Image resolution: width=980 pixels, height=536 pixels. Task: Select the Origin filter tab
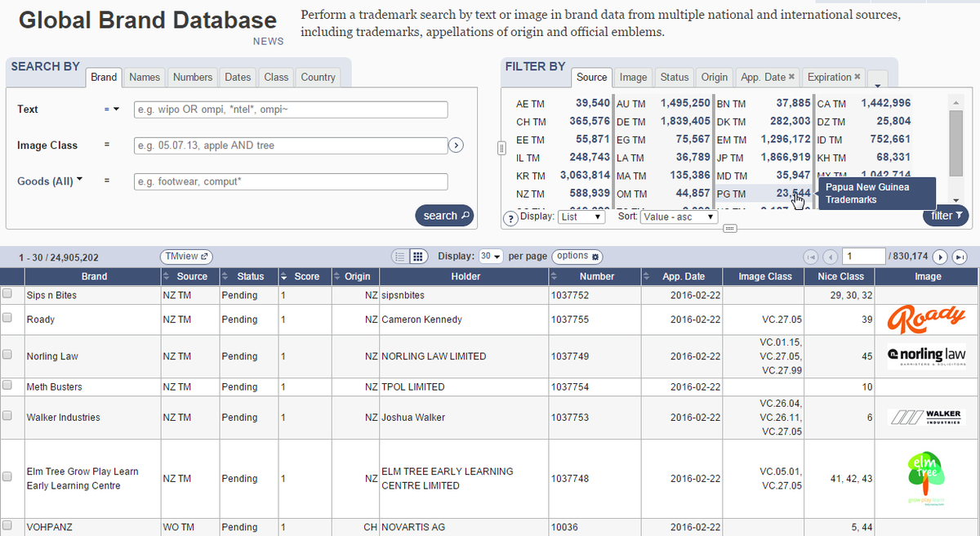[715, 77]
